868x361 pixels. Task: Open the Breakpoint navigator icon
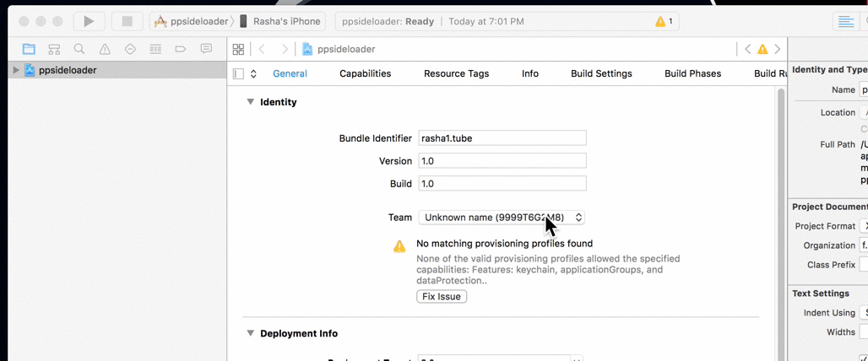pyautogui.click(x=181, y=50)
